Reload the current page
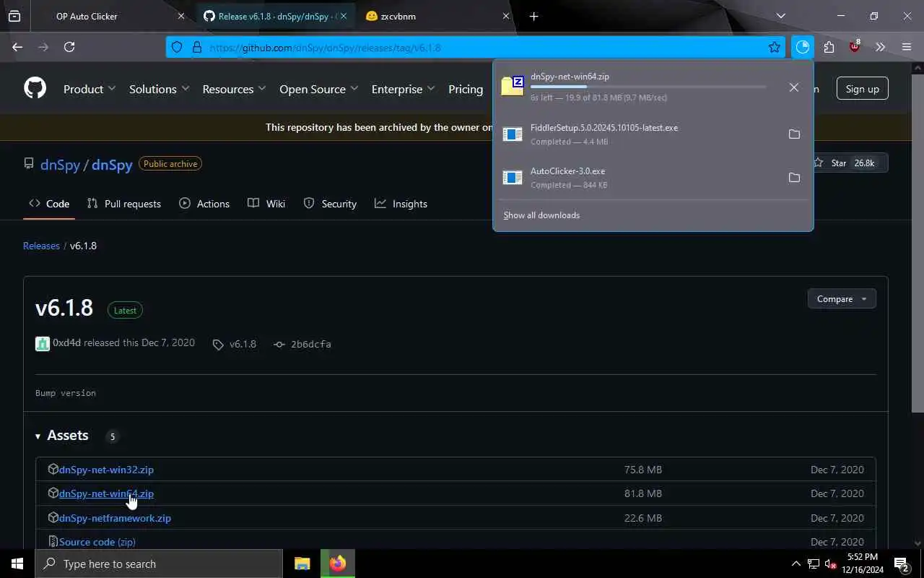Viewport: 924px width, 578px height. pyautogui.click(x=69, y=47)
